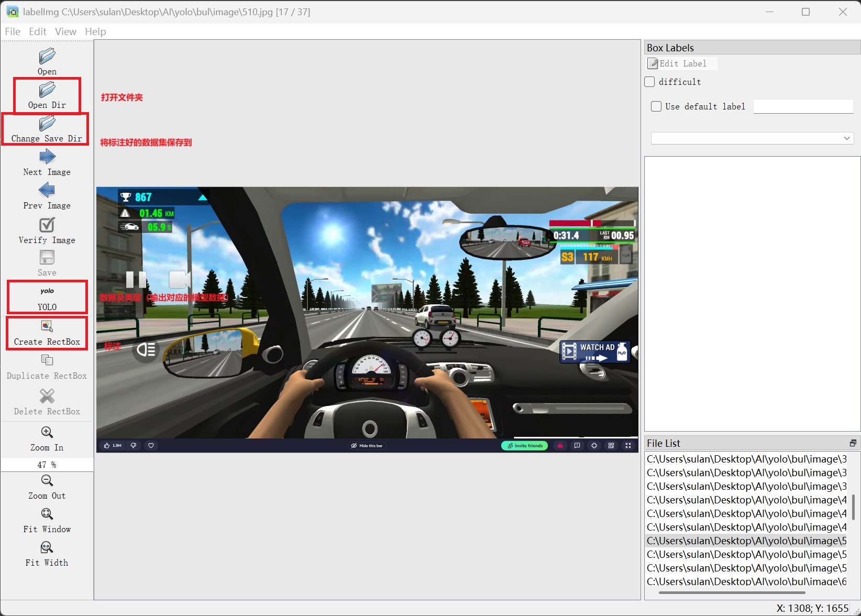Open the File menu
This screenshot has height=616, width=861.
(x=13, y=31)
